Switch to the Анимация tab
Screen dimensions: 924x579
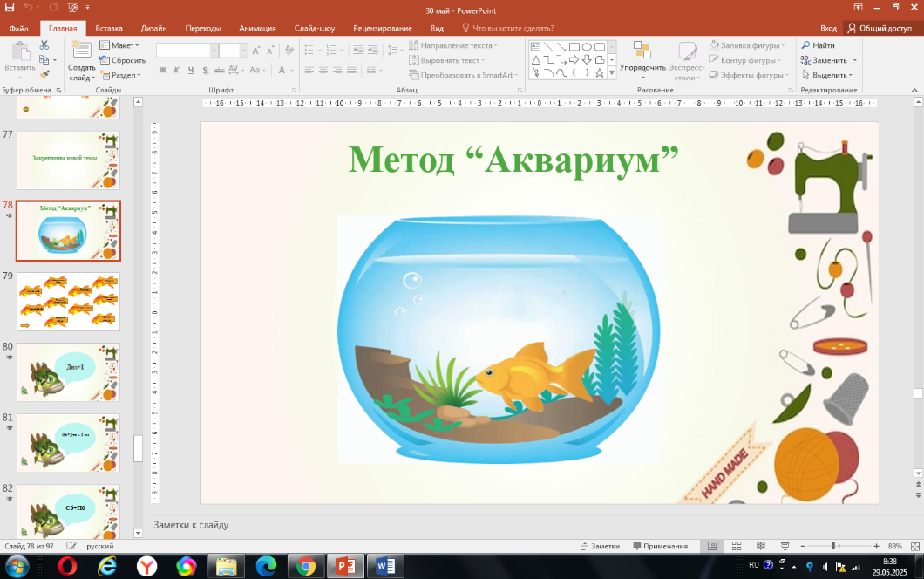[257, 28]
